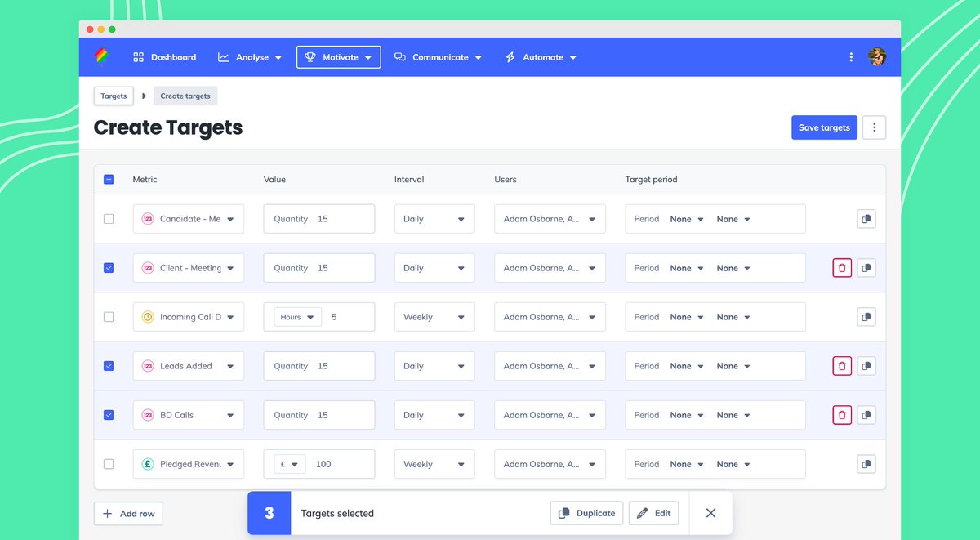Duplicate the BD Calls row using copy icon
Image resolution: width=980 pixels, height=540 pixels.
tap(866, 415)
